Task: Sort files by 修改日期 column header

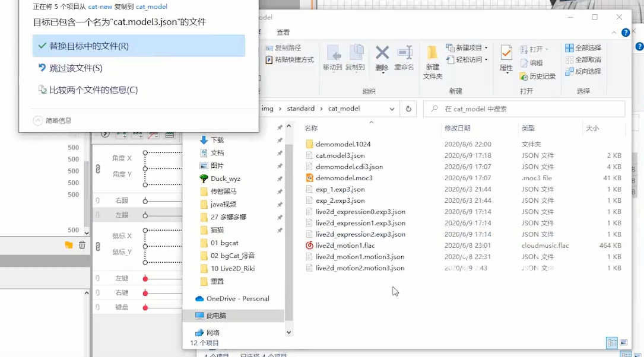Action: [458, 128]
